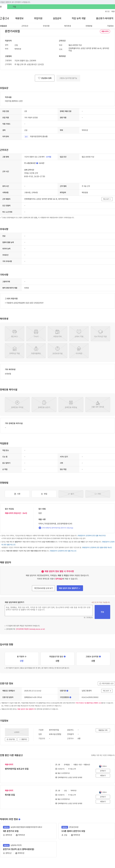Click the 채용시까지 status badge

pyautogui.click(x=105, y=31)
